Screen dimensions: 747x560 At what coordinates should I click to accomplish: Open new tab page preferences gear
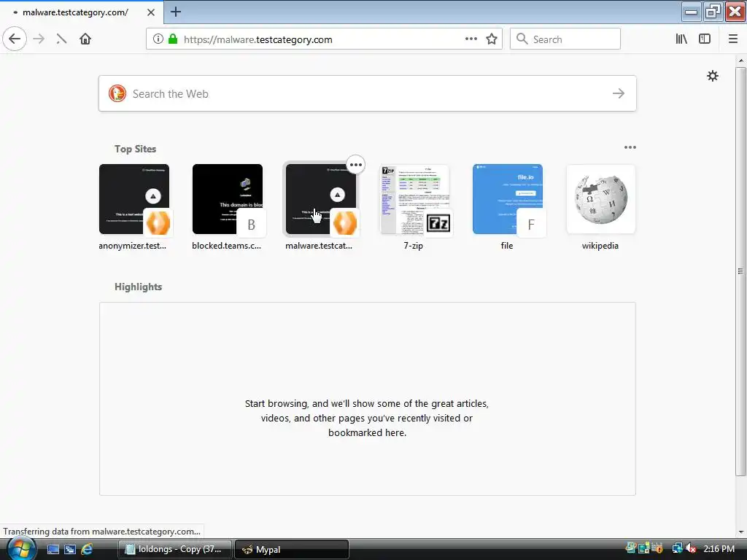(x=712, y=76)
